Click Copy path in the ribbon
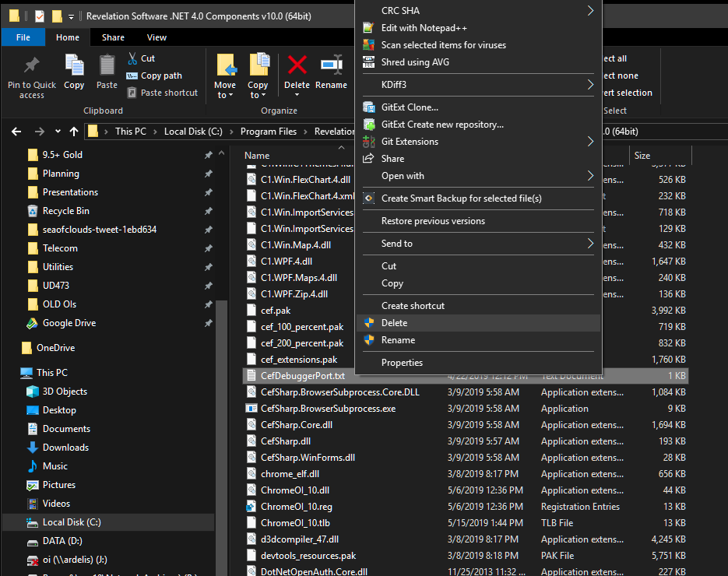The height and width of the screenshot is (576, 728). tap(154, 76)
